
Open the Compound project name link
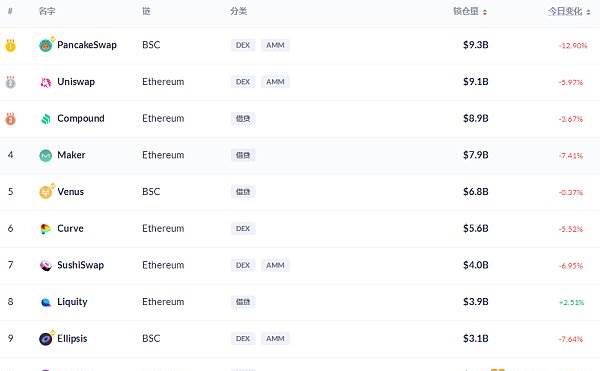click(81, 119)
